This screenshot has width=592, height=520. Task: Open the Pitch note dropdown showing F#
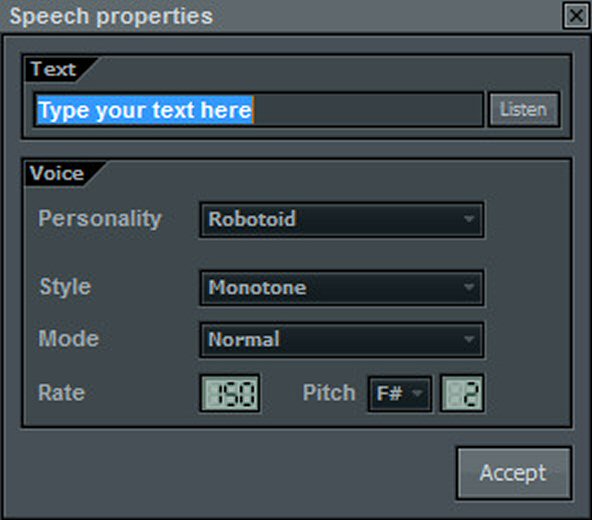(400, 394)
